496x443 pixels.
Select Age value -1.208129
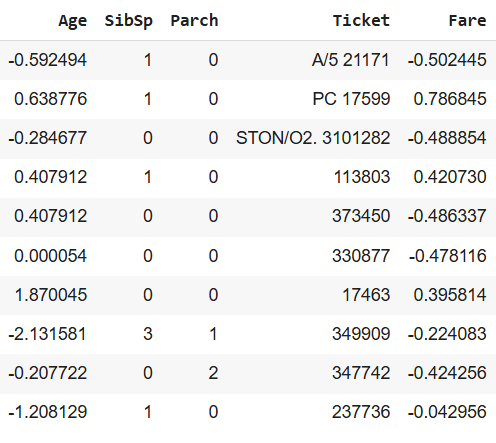pyautogui.click(x=48, y=412)
